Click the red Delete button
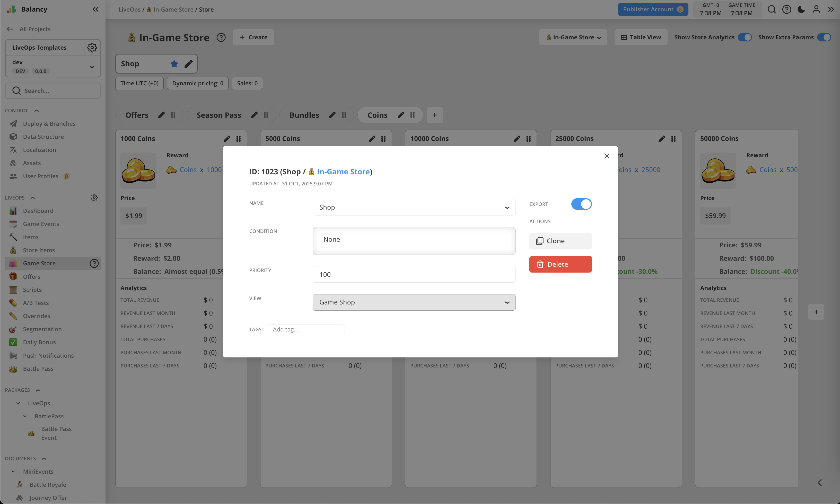 [x=560, y=264]
